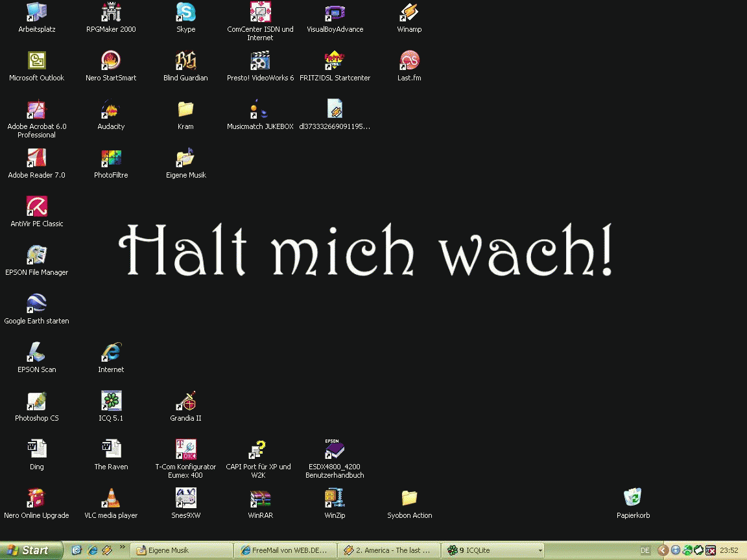747x560 pixels.
Task: Open the 9 ICQLite taskbar group
Action: click(x=493, y=550)
